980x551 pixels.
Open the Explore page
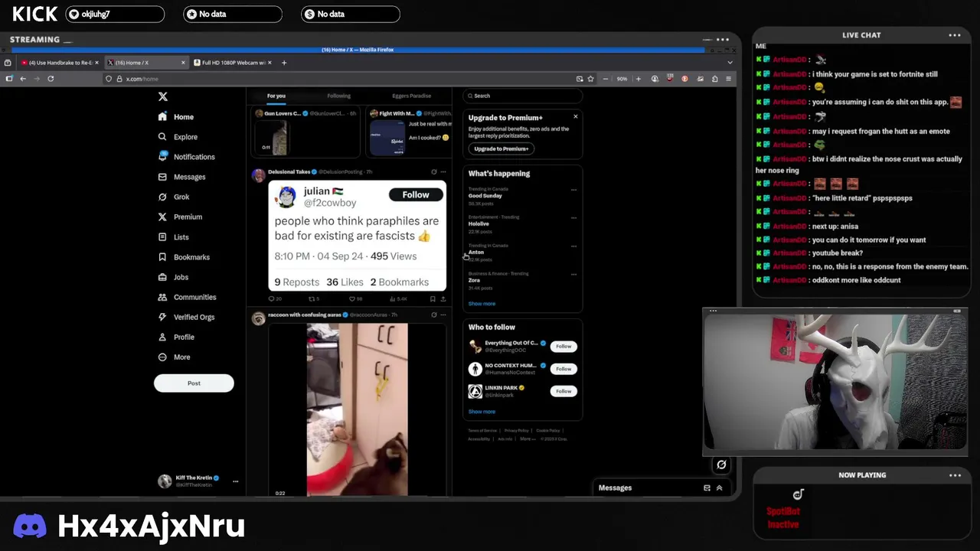(x=177, y=137)
